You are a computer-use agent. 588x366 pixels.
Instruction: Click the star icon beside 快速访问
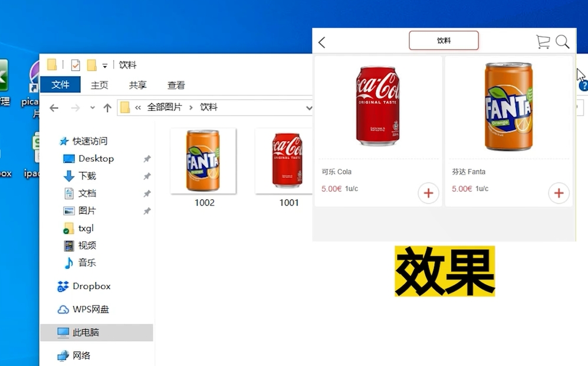(64, 141)
